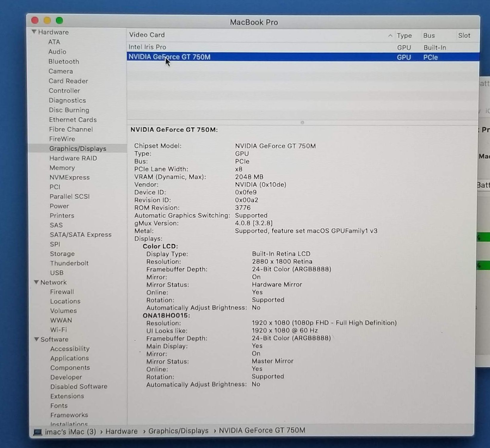Collapse the Hardware section triangle
This screenshot has width=490, height=448.
tap(34, 32)
